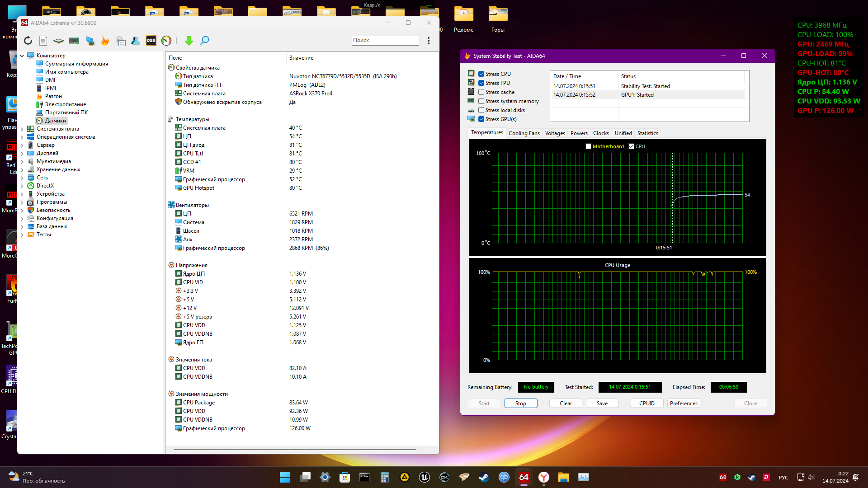Click the memory RAM module toolbar icon
This screenshot has width=868, height=488.
pyautogui.click(x=74, y=41)
